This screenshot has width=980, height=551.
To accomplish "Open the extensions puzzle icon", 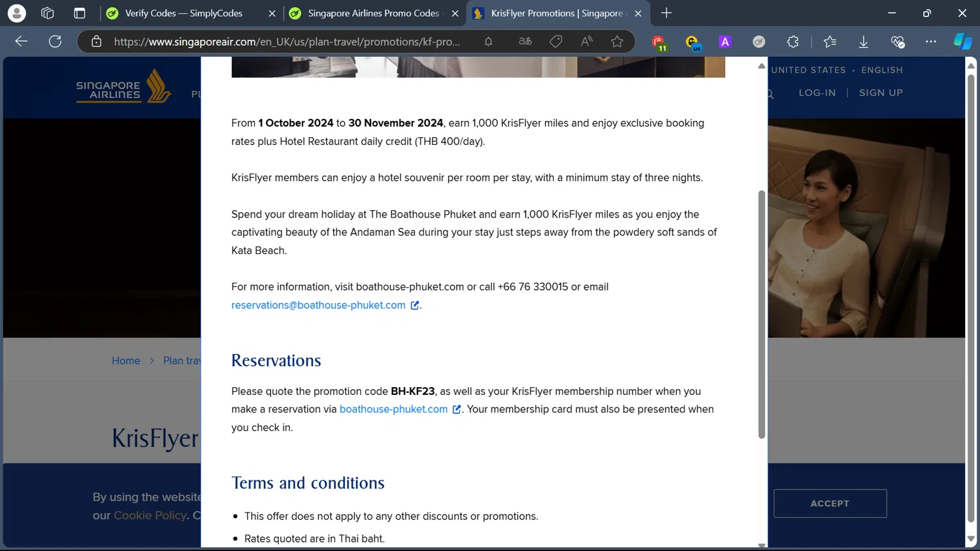I will 793,42.
